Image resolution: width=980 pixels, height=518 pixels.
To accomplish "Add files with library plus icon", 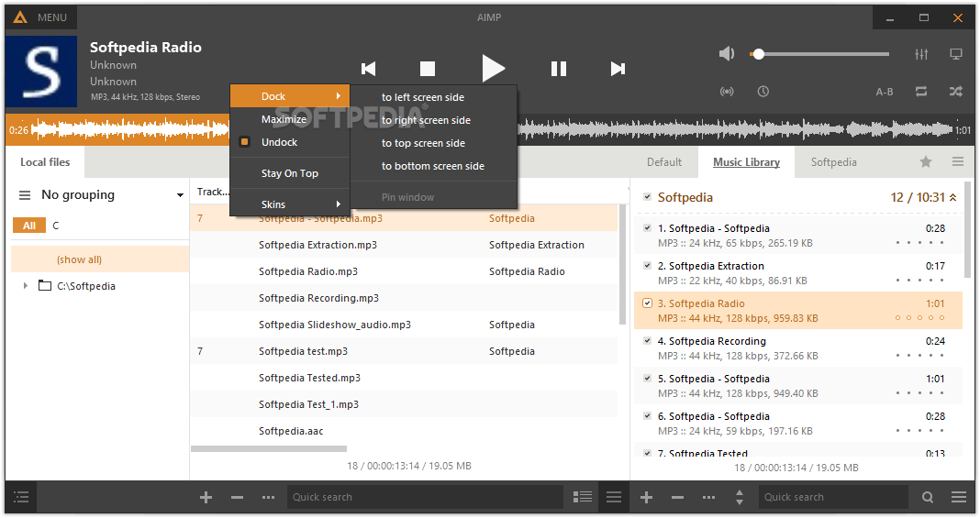I will click(x=206, y=498).
